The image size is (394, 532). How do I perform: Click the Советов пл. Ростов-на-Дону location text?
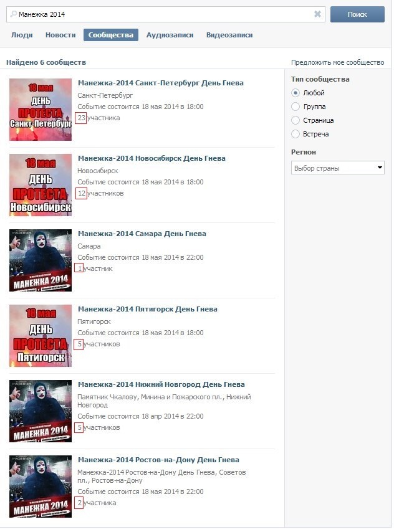pos(161,476)
